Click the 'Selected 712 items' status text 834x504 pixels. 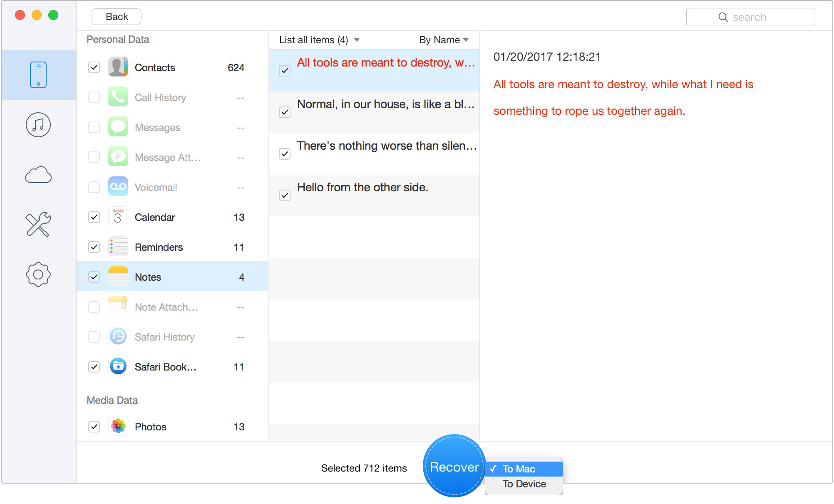click(x=364, y=468)
